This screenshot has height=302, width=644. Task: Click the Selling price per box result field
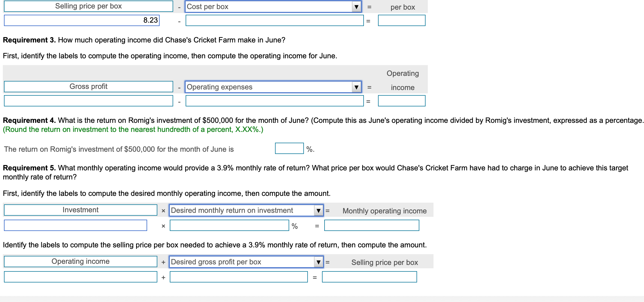[369, 277]
